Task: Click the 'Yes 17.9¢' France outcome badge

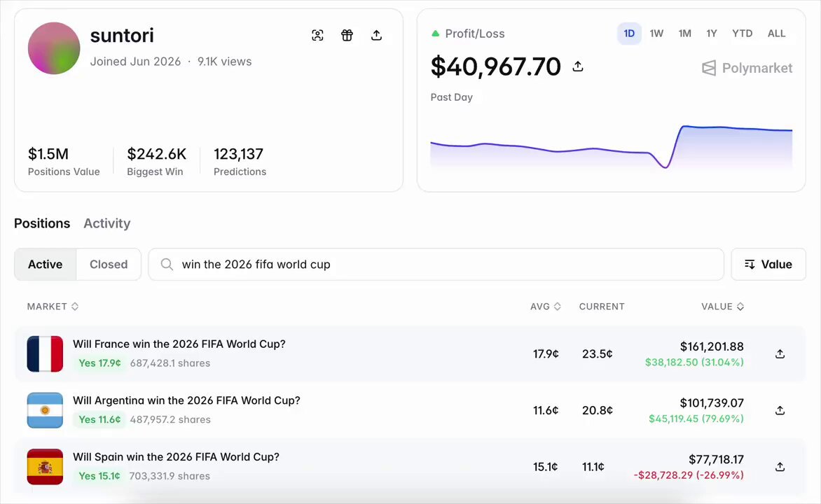Action: pos(99,363)
